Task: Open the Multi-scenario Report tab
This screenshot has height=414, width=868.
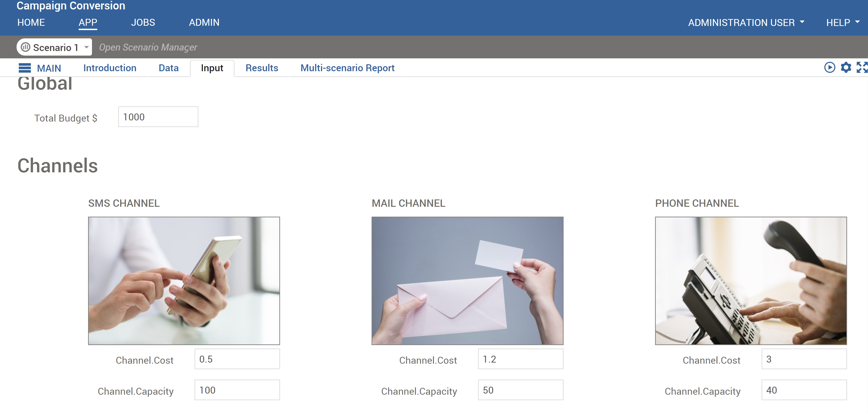Action: tap(347, 68)
